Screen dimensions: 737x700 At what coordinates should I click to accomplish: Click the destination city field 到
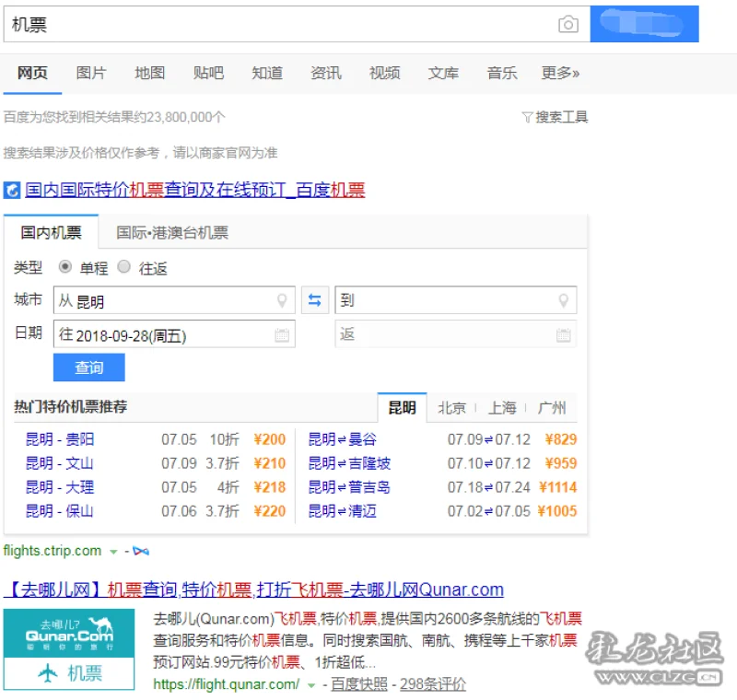[455, 299]
